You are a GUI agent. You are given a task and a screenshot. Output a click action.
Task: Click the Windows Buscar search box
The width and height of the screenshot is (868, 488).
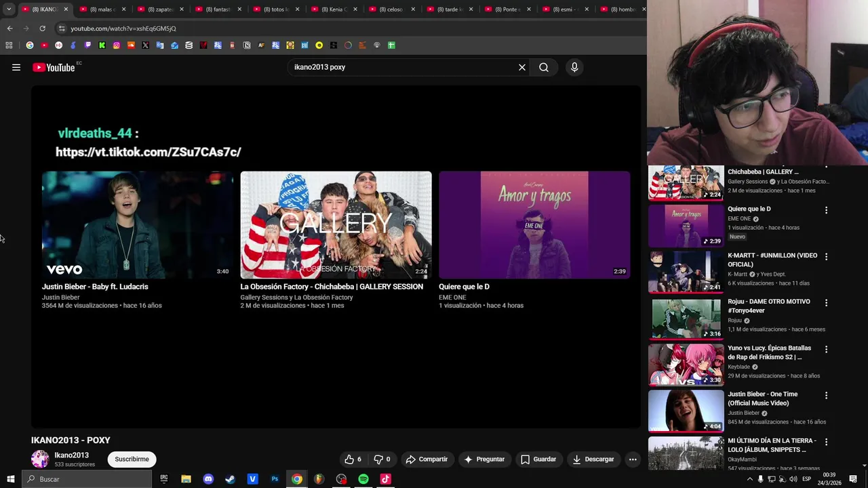[x=87, y=479]
